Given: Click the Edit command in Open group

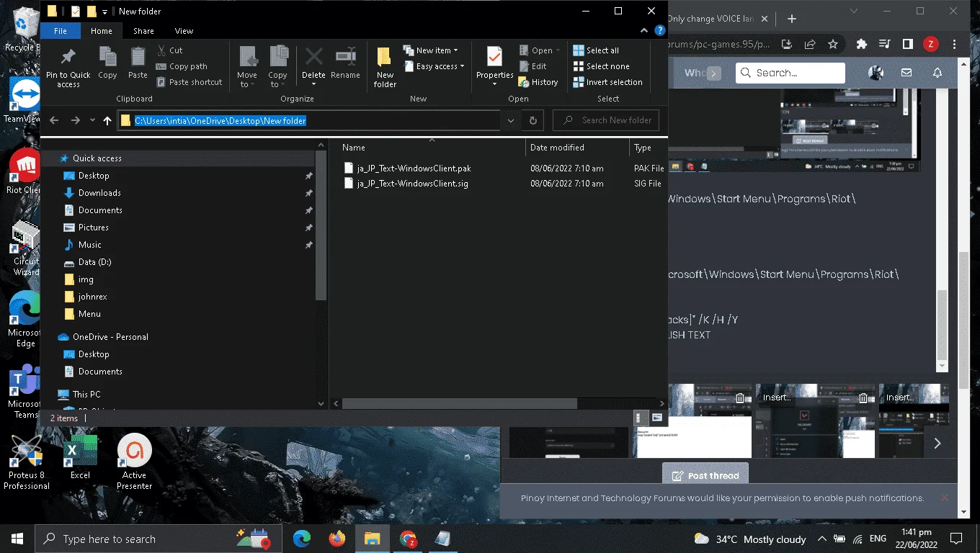Looking at the screenshot, I should 533,66.
